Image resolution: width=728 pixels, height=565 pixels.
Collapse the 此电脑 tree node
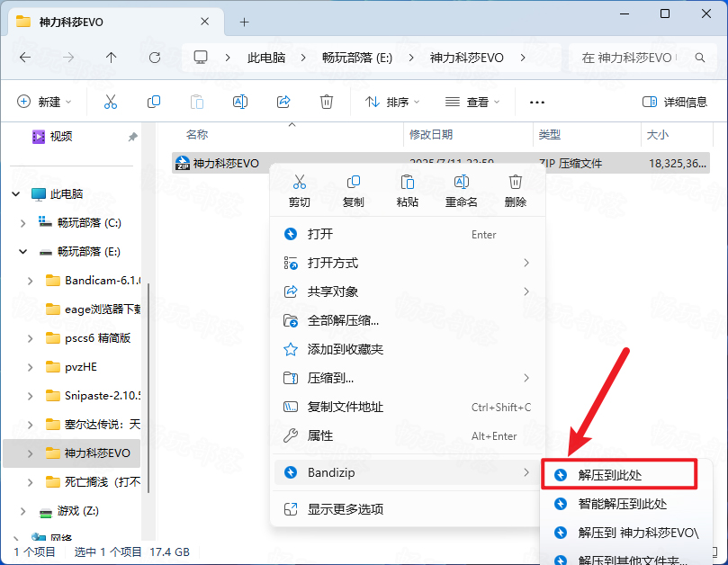coord(16,194)
